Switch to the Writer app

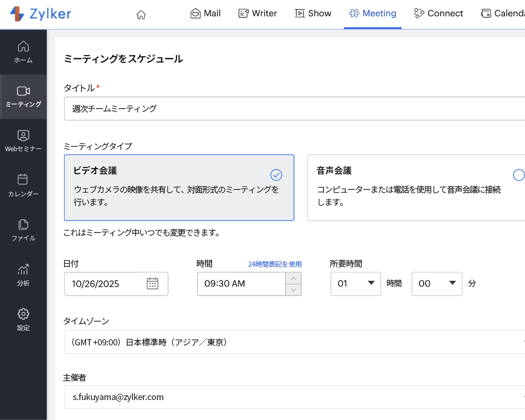257,14
